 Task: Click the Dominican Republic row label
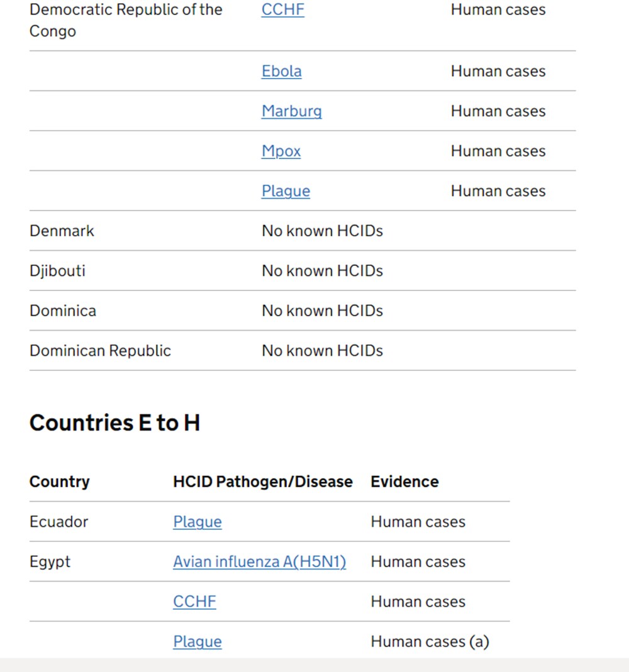(x=100, y=351)
